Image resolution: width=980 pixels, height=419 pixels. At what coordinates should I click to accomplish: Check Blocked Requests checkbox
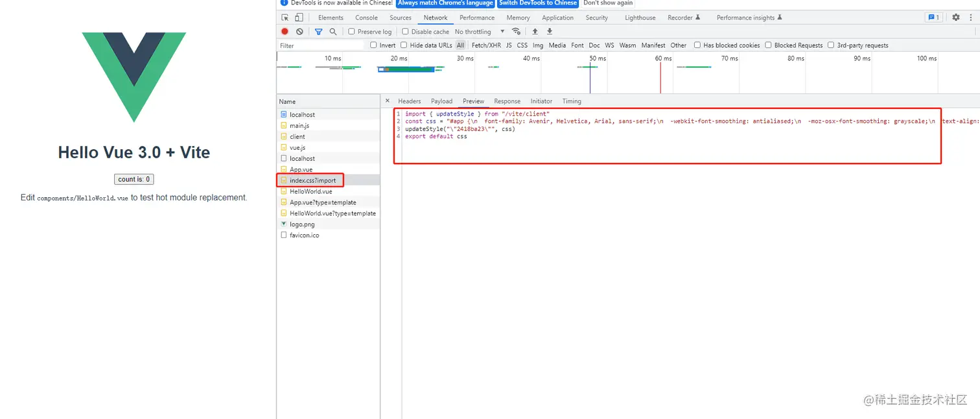coord(768,45)
